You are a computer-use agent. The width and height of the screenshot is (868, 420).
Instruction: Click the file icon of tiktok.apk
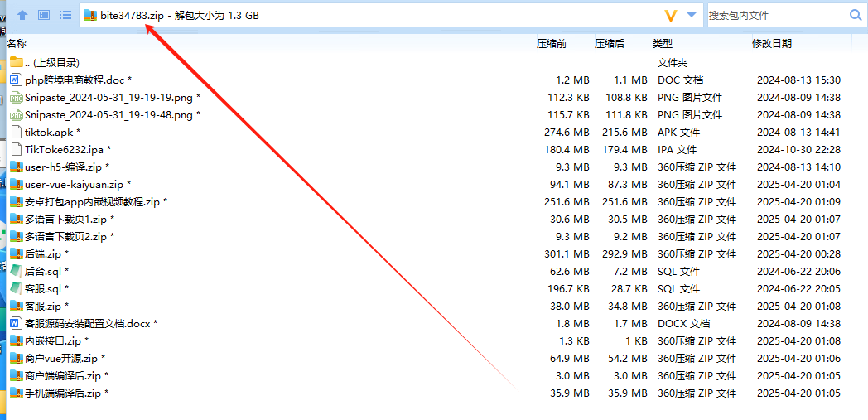(x=16, y=133)
